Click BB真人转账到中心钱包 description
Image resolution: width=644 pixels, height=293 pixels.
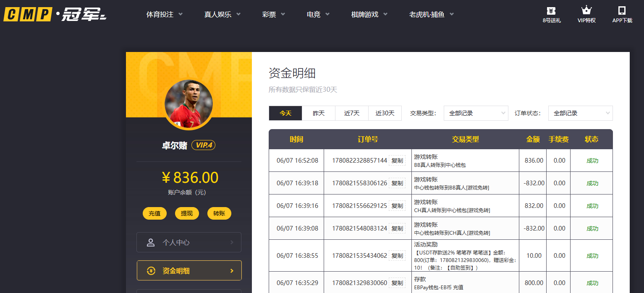coord(440,165)
